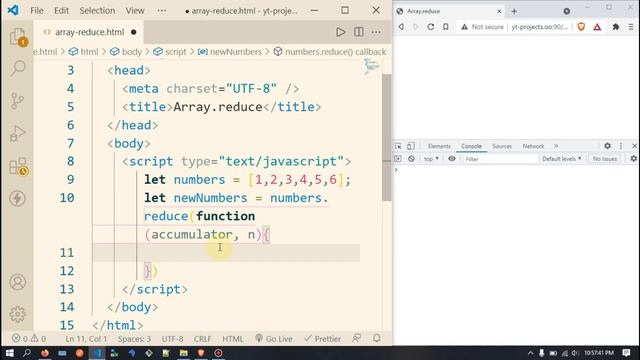The image size is (640, 360).
Task: Bookmark the page in the browser
Action: [446, 27]
